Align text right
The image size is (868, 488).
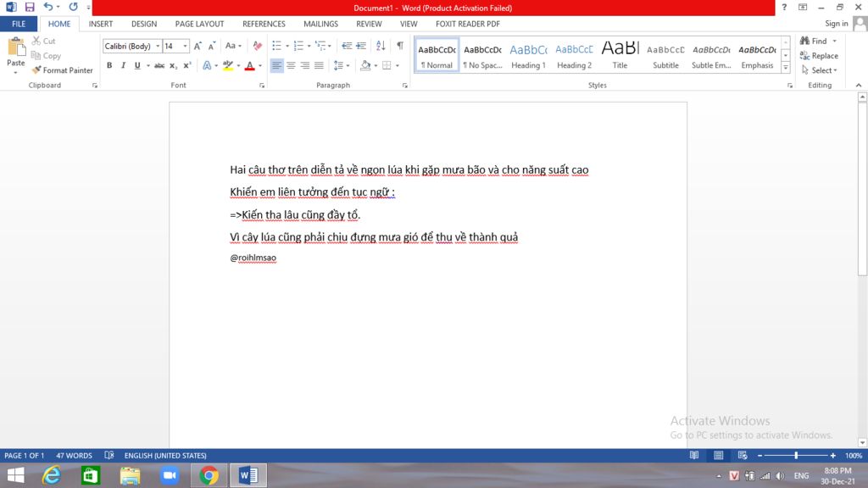pyautogui.click(x=304, y=65)
